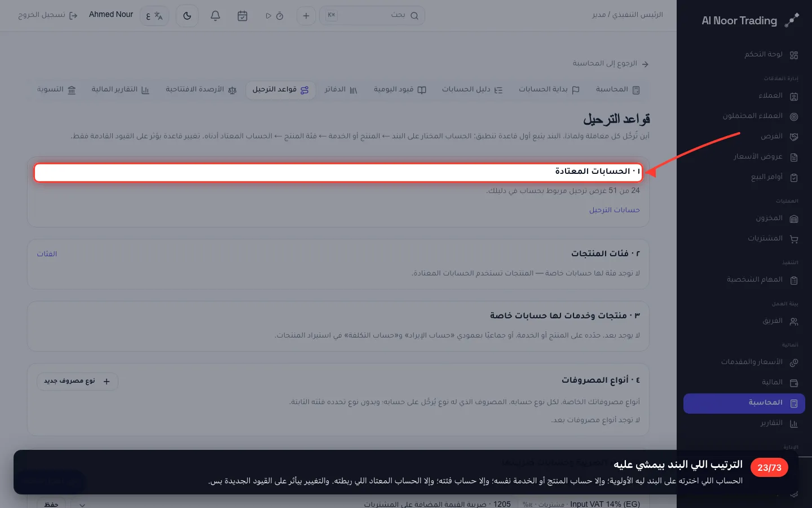Click the plus quick-create button
This screenshot has width=812, height=508.
306,16
